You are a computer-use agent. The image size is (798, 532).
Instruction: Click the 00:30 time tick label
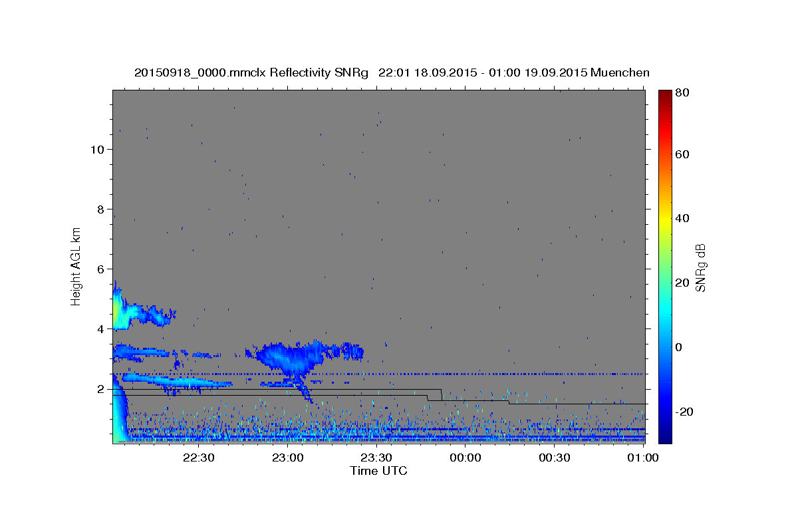coord(554,458)
